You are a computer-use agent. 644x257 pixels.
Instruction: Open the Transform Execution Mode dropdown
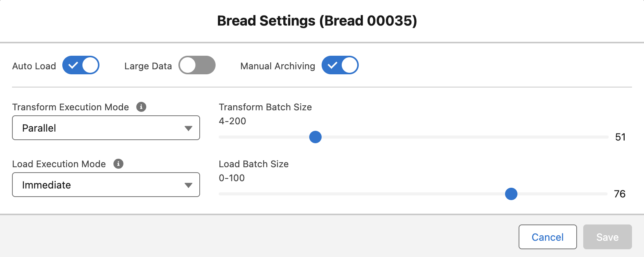coord(106,128)
